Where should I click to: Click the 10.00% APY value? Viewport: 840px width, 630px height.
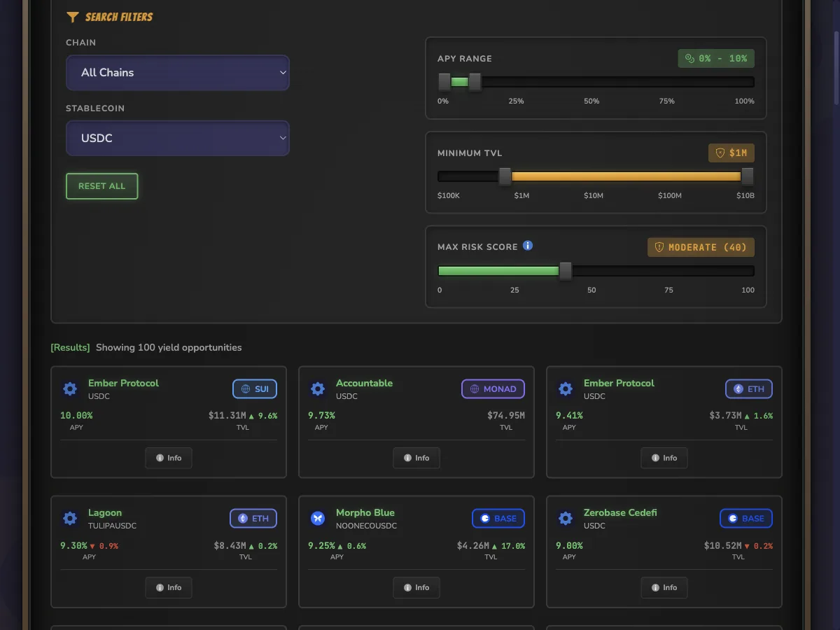tap(76, 415)
